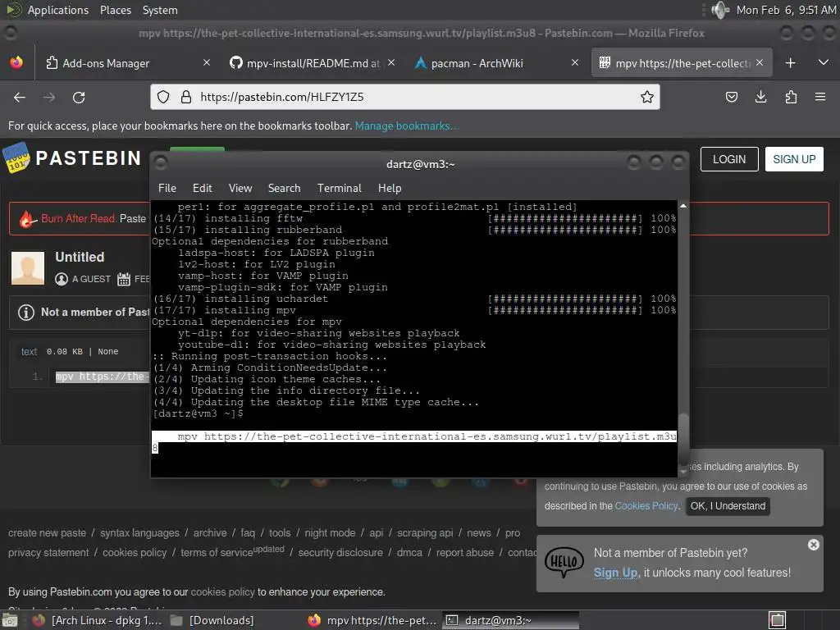Screen dimensions: 840x630
Task: Click the Sign Up link in popup
Action: pos(615,573)
